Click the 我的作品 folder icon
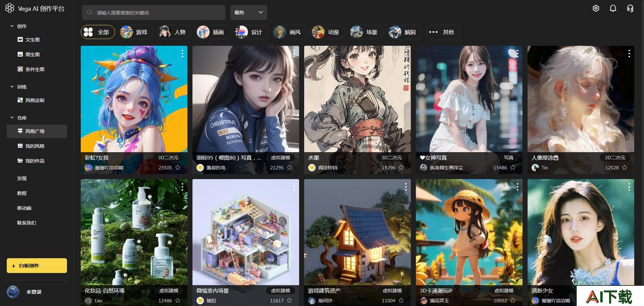Screen dimensions: 644x306 click(x=20, y=161)
